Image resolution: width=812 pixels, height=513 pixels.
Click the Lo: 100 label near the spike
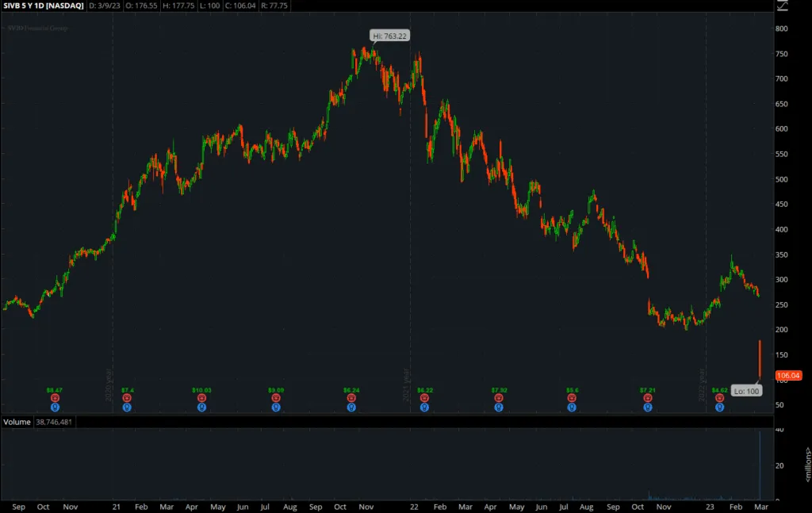click(746, 390)
